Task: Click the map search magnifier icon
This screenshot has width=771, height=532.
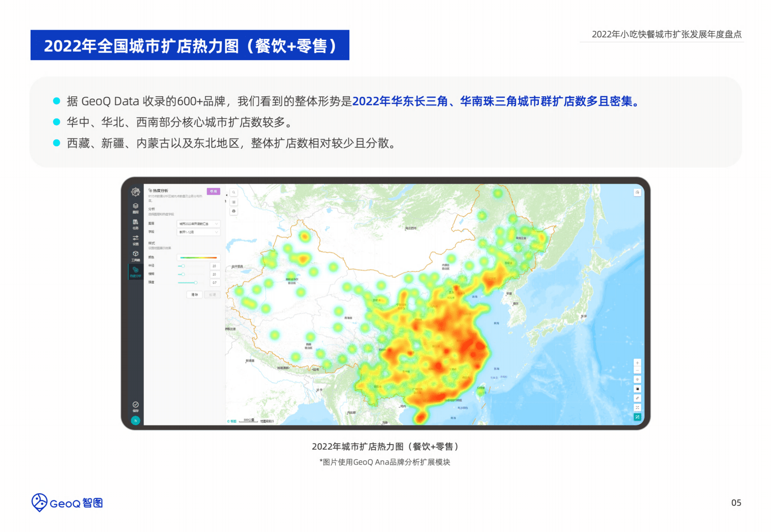Action: 234,192
